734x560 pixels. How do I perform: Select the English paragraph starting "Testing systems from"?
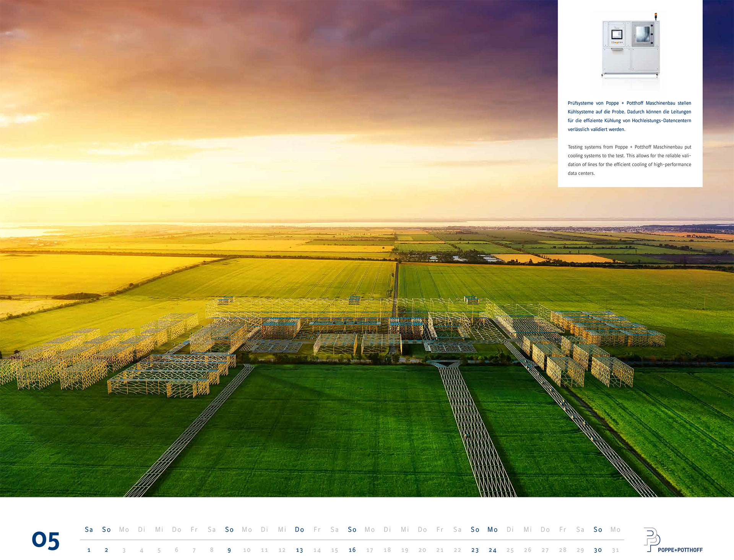629,160
